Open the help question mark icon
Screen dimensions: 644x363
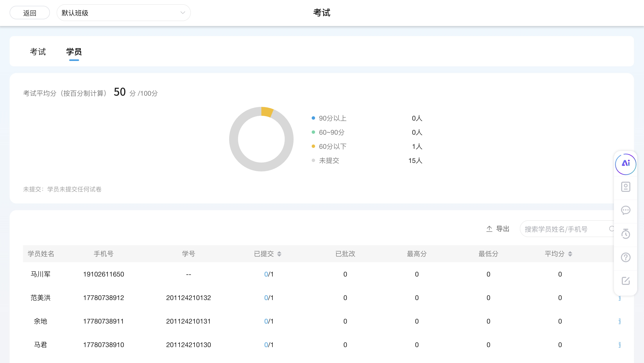[625, 257]
